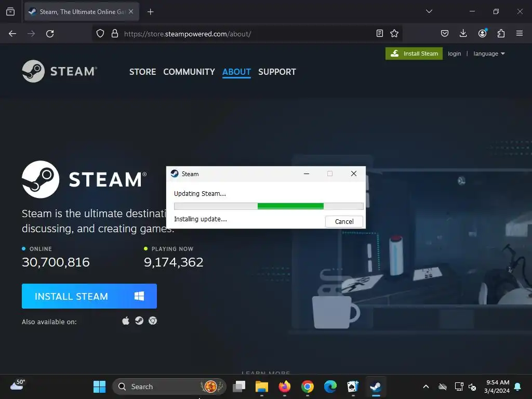Click the site security padlock icon
The width and height of the screenshot is (532, 399).
115,34
